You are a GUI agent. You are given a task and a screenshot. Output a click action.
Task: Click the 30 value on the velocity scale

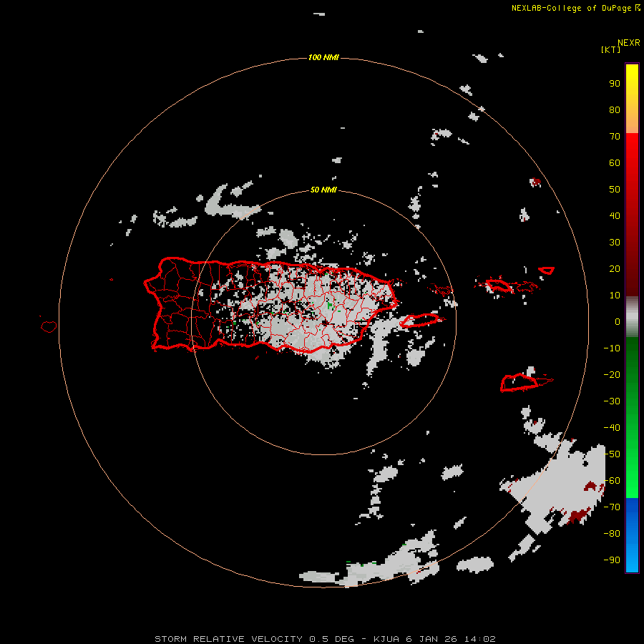[x=615, y=243]
